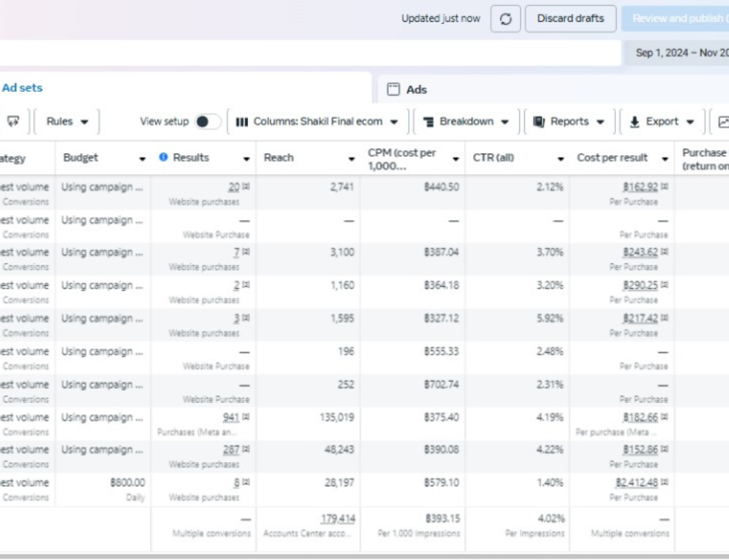Select the Ad sets tab
Viewport: 729px width, 560px height.
(x=22, y=87)
